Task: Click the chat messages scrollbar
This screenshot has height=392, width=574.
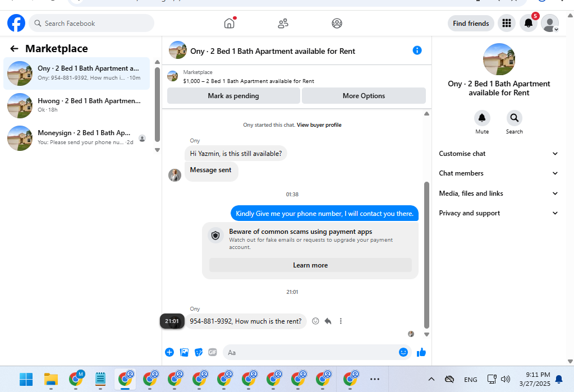Action: pos(426,255)
